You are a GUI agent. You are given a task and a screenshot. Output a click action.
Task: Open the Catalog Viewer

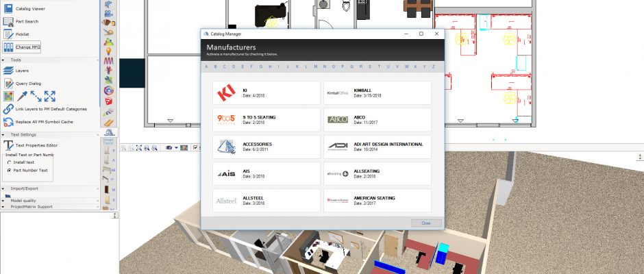(24, 8)
